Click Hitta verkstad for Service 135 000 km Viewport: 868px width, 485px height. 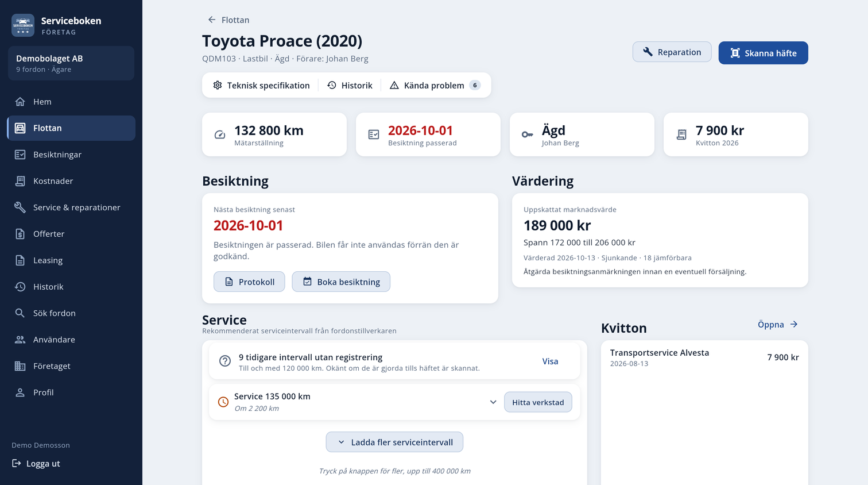click(x=538, y=402)
